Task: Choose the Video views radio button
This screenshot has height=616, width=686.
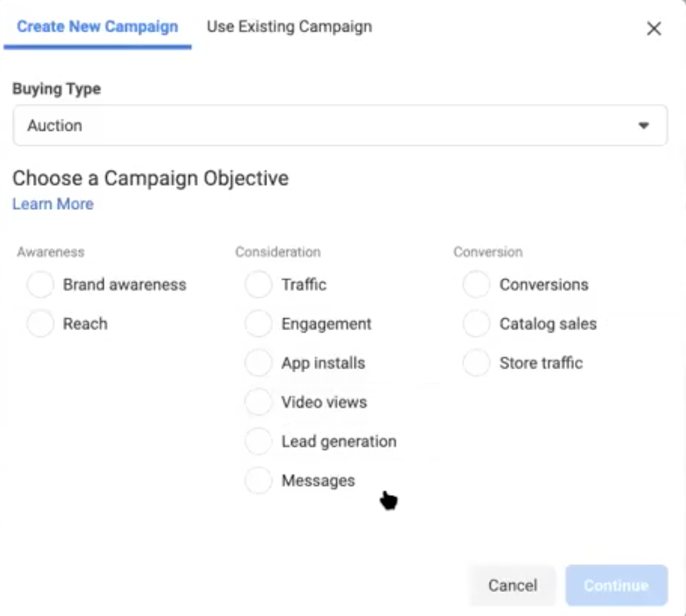Action: 258,402
